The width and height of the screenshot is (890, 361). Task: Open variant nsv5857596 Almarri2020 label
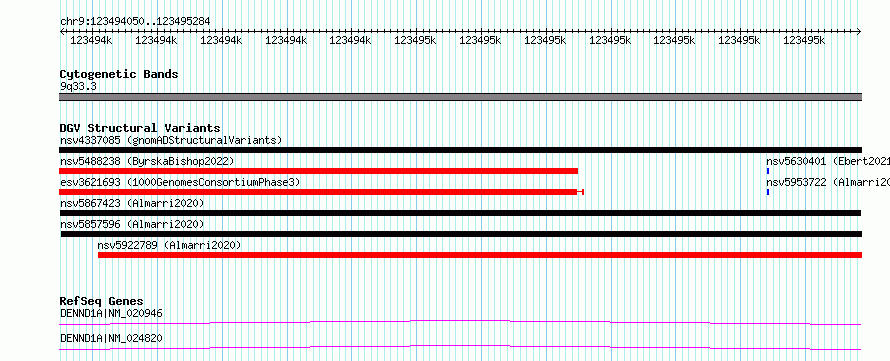pos(132,224)
